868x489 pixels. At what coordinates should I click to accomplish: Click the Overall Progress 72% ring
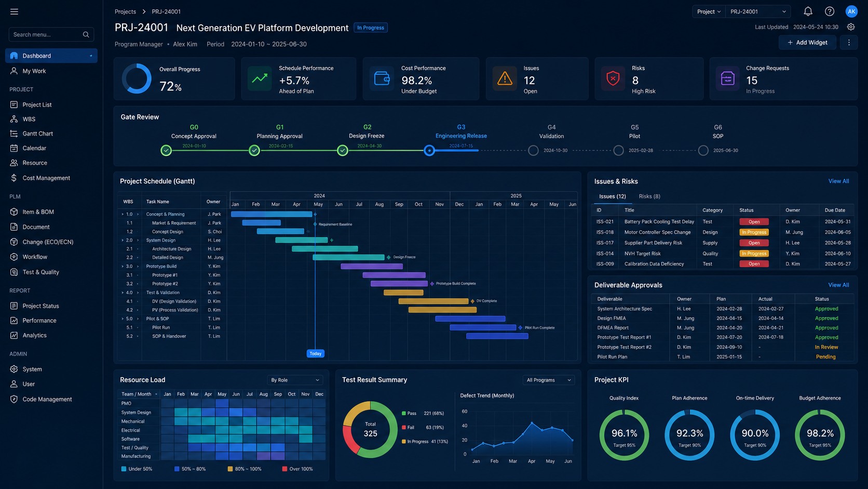tap(137, 79)
